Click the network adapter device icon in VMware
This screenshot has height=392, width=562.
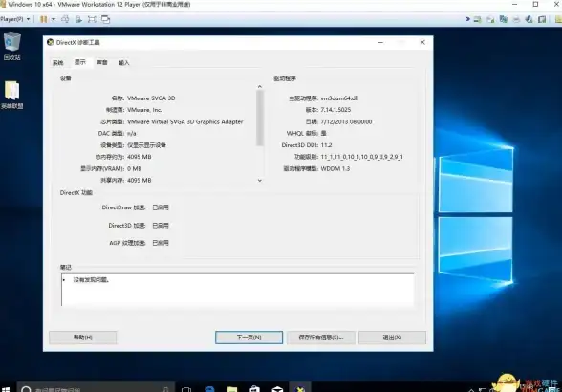(503, 19)
